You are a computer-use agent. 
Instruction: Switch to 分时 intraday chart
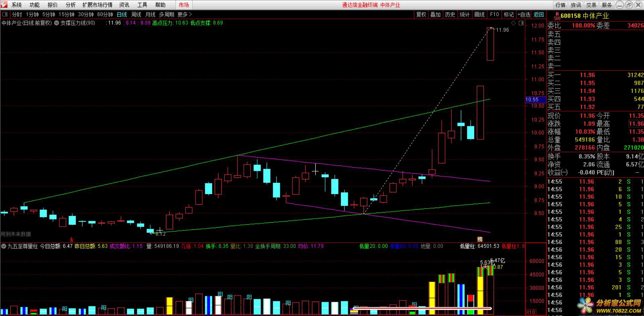(17, 14)
